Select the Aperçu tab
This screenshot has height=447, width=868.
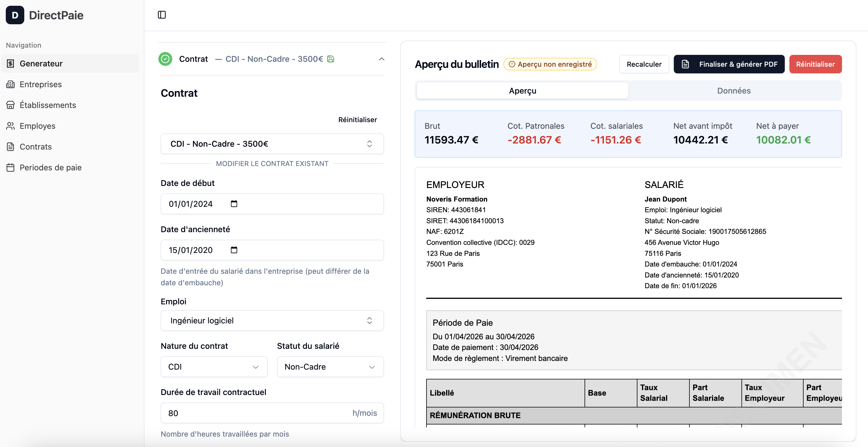[x=522, y=91]
